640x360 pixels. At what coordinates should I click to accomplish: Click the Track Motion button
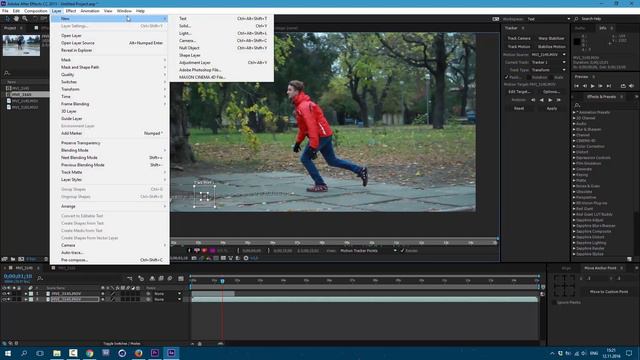pyautogui.click(x=519, y=47)
